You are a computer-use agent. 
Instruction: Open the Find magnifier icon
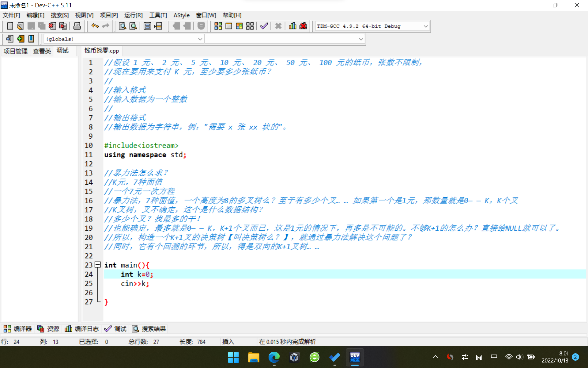pos(123,26)
